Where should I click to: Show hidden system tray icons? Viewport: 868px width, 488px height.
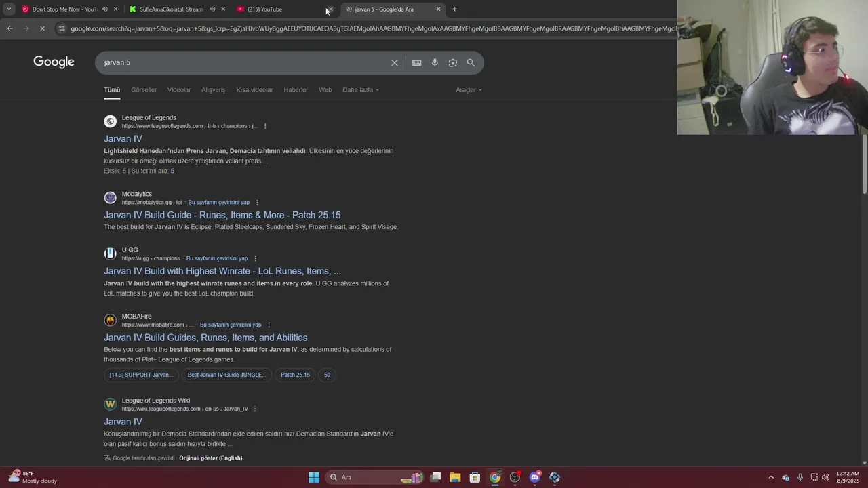click(771, 477)
